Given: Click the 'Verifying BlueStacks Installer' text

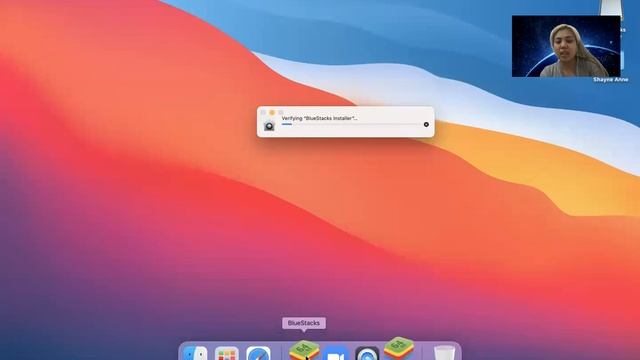Looking at the screenshot, I should pos(320,118).
